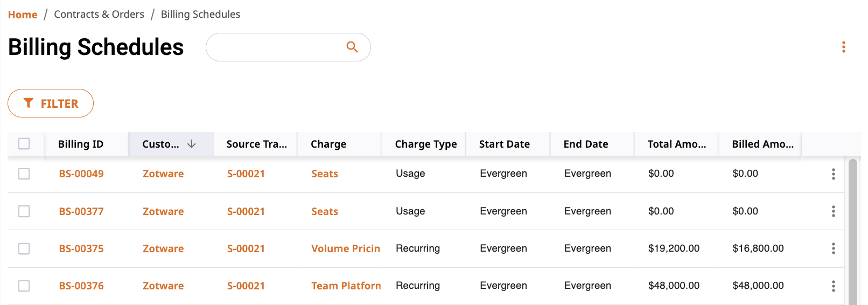Open Zotware customer in BS-00049 row
Screen dimensions: 868x305
(163, 174)
